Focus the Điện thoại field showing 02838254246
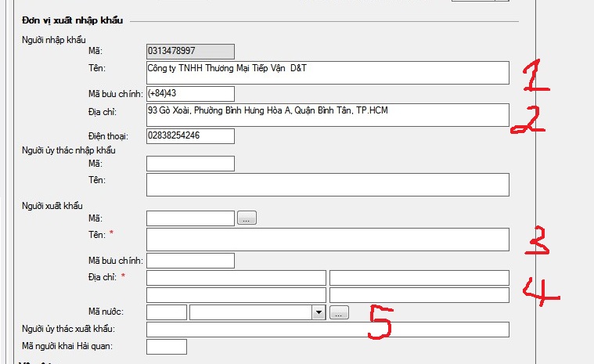Viewport: 594px width, 364px height. pyautogui.click(x=190, y=136)
